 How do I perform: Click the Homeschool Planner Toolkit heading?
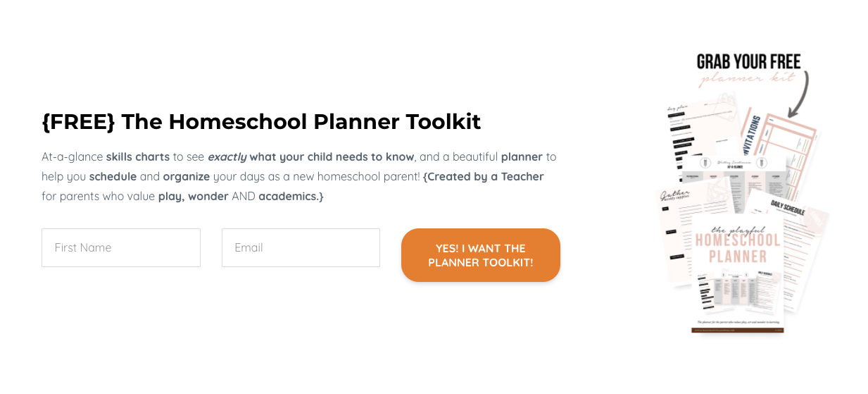[261, 122]
